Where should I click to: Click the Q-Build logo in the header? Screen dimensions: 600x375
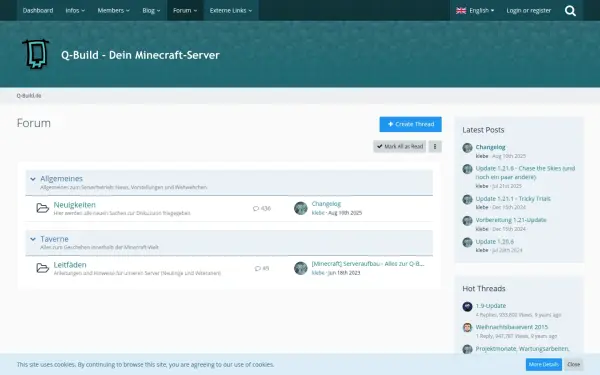click(36, 54)
